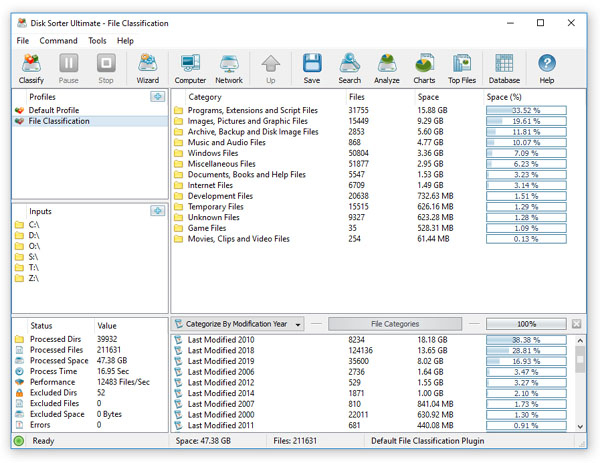600x463 pixels.
Task: Select the C:\ input folder
Action: 34,225
